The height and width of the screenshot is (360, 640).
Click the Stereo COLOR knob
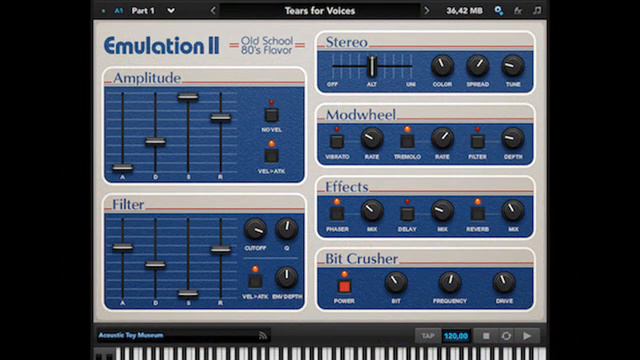pyautogui.click(x=442, y=66)
